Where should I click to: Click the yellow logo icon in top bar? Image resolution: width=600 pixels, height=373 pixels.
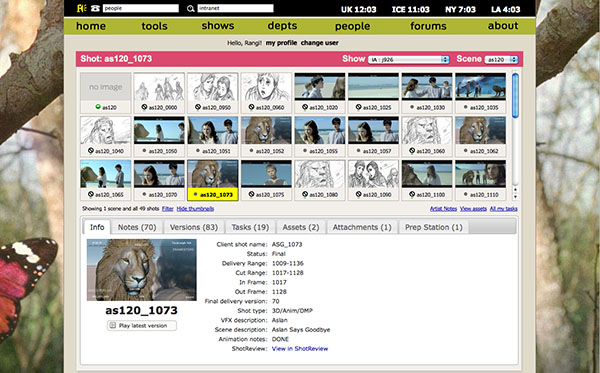pos(82,8)
